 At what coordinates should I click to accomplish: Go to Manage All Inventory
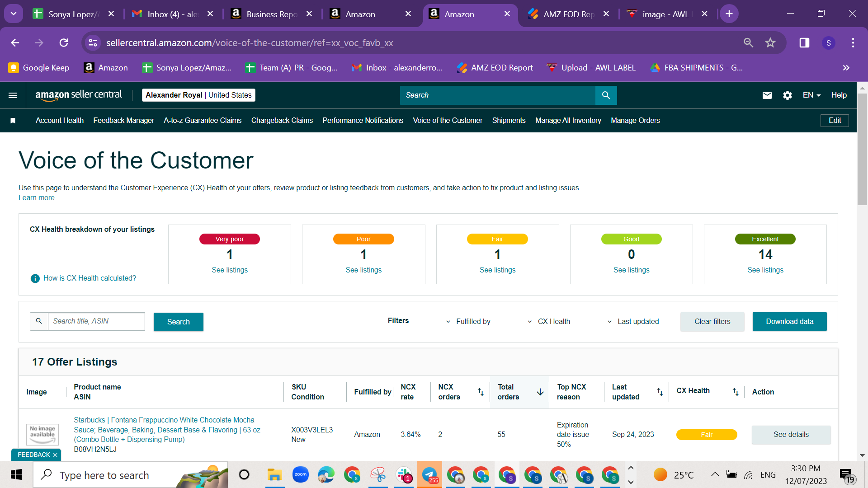click(x=568, y=121)
